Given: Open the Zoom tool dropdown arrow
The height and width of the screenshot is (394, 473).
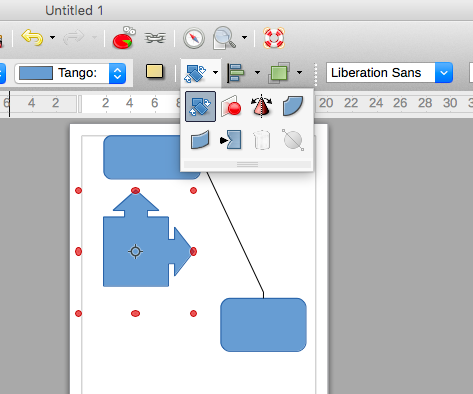Looking at the screenshot, I should 245,37.
